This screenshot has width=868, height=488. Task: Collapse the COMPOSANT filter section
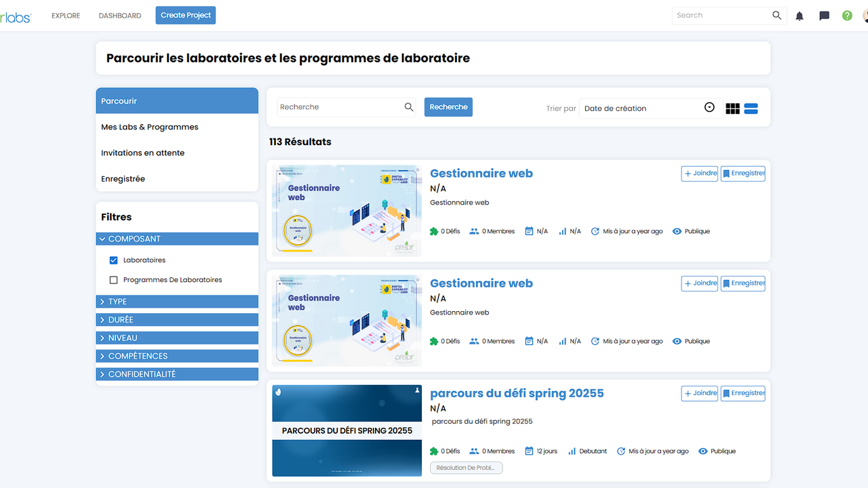pyautogui.click(x=177, y=239)
